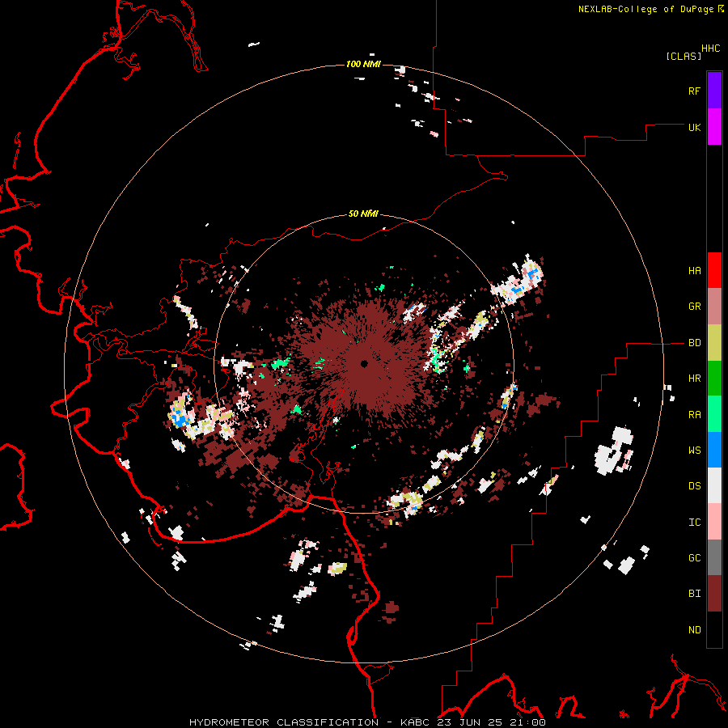Click the Hydrometeor Classification KABC title text
Image resolution: width=728 pixels, height=728 pixels.
367,722
